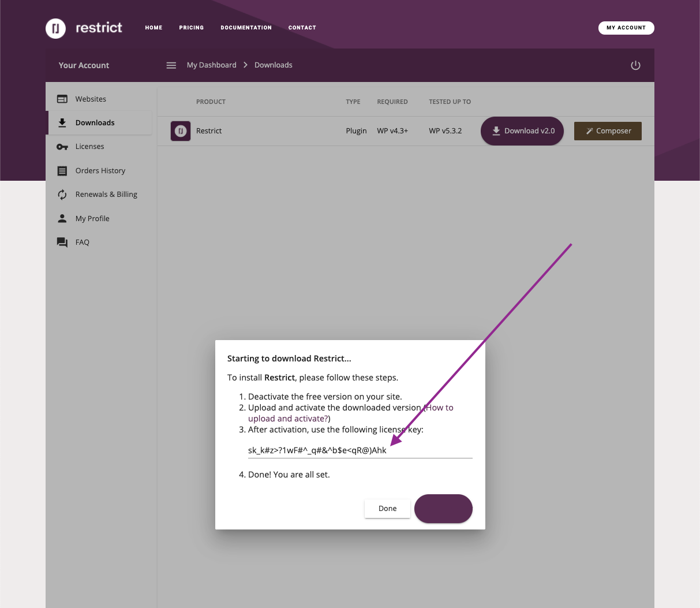Click the 'WP v5.3.2' tested value
The image size is (700, 608).
click(446, 131)
